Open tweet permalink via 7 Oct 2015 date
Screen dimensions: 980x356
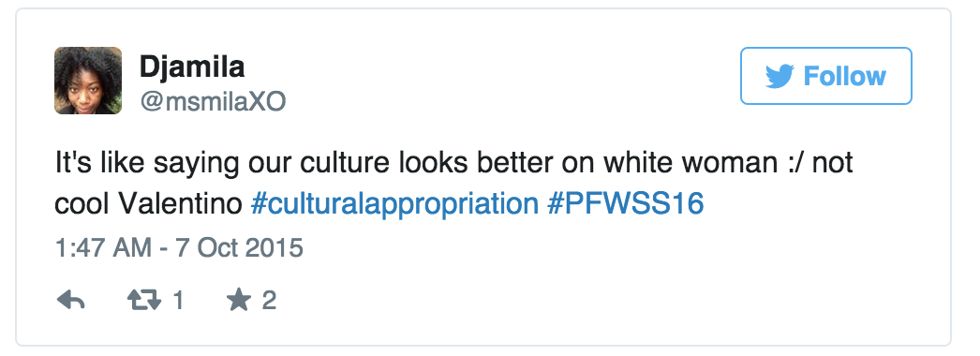[239, 248]
